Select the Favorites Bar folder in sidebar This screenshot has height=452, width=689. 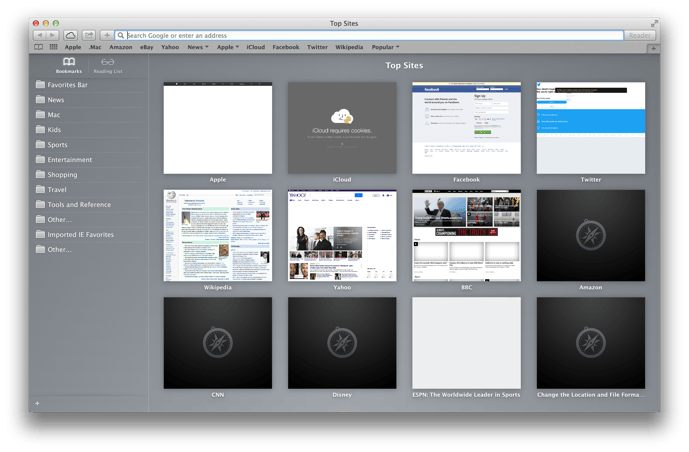(89, 85)
